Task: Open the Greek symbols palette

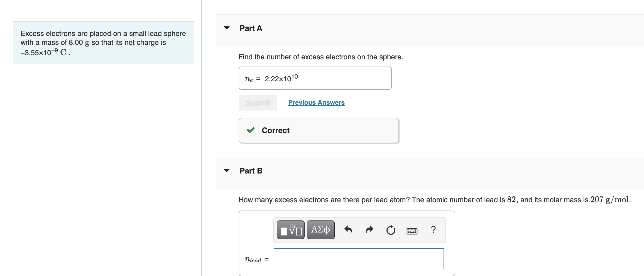Action: click(x=320, y=230)
